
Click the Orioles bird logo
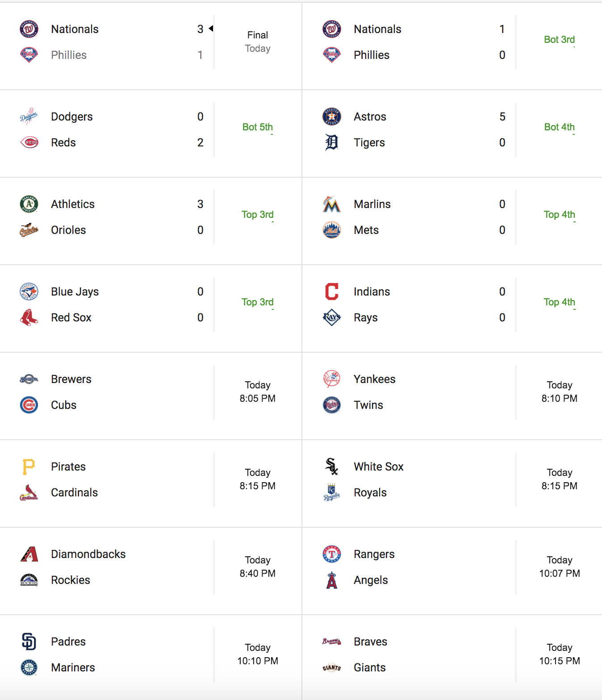pyautogui.click(x=29, y=230)
